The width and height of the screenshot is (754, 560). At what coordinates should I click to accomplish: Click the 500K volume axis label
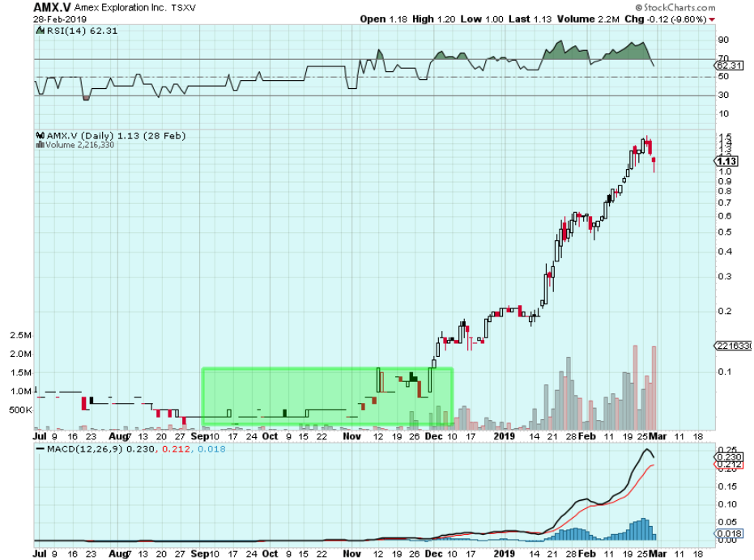tap(20, 410)
